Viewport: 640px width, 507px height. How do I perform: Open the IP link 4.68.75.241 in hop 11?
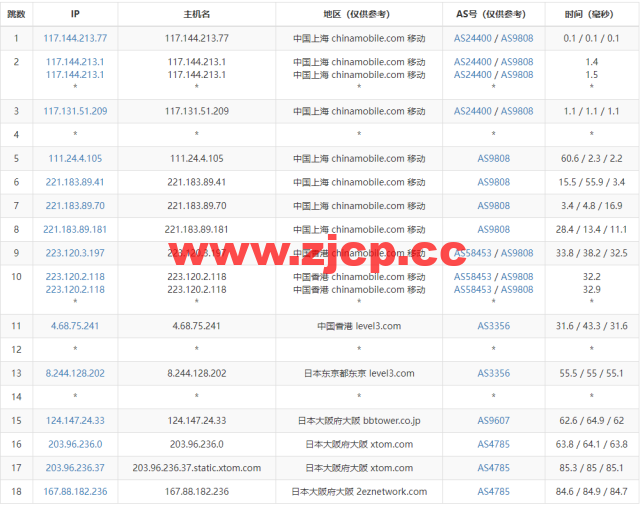[75, 326]
